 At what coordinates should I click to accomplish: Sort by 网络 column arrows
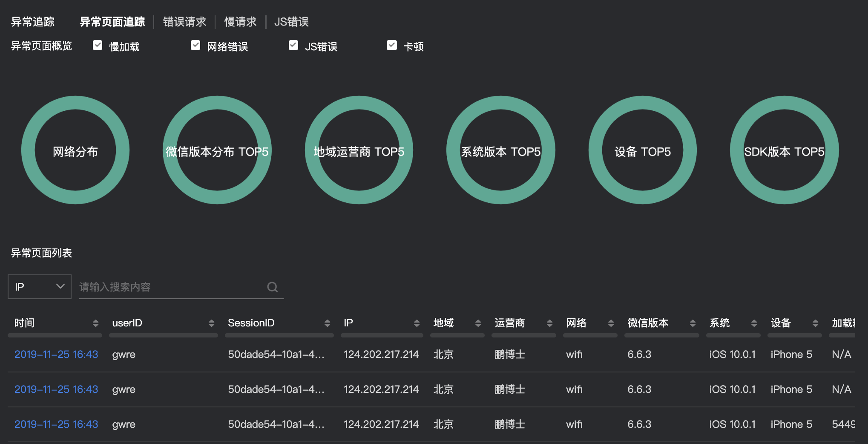(x=611, y=323)
